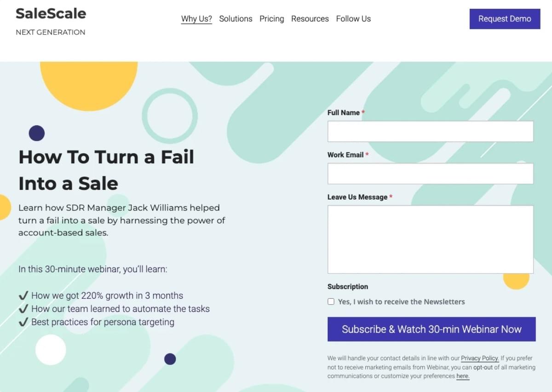The height and width of the screenshot is (392, 552).
Task: Open the Privacy Policy link
Action: coord(480,358)
